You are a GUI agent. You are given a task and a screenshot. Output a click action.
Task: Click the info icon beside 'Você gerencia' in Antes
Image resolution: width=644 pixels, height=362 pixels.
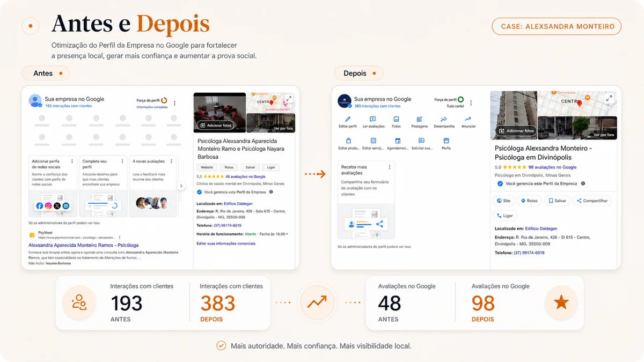[271, 191]
